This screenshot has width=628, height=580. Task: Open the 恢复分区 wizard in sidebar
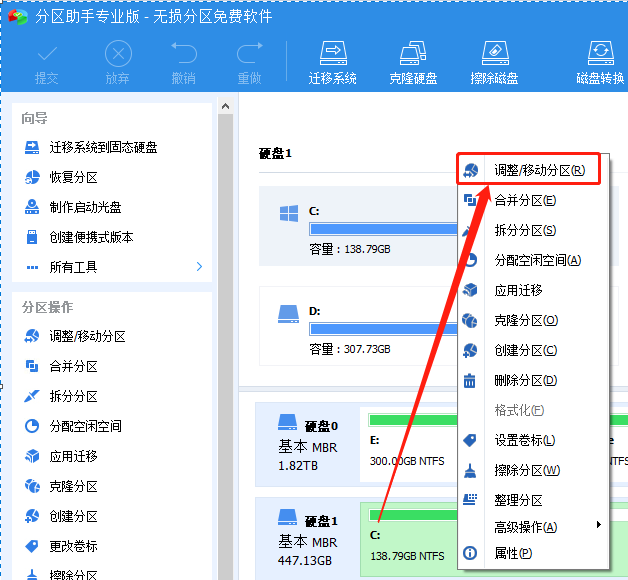click(x=61, y=177)
